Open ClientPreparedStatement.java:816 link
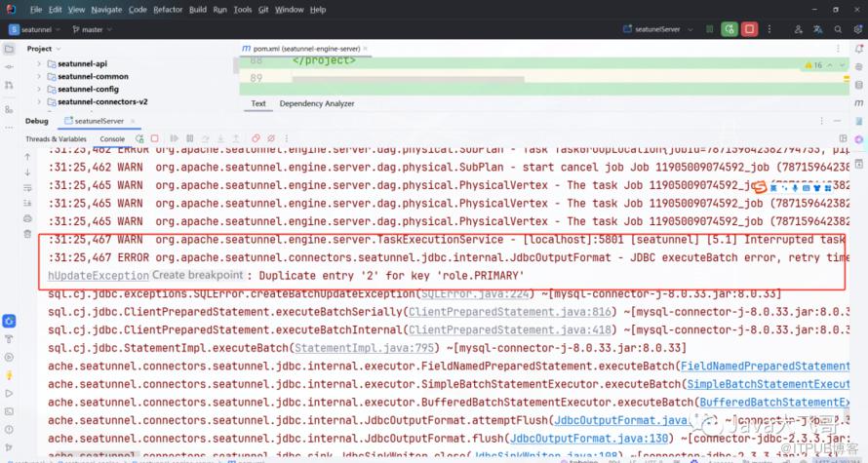Screen dimensions: 868x463 point(510,312)
